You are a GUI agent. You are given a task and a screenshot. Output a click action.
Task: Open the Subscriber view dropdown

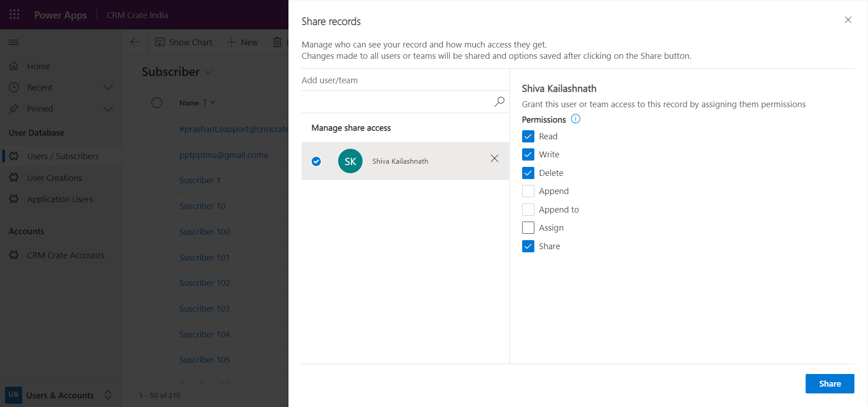pyautogui.click(x=208, y=72)
